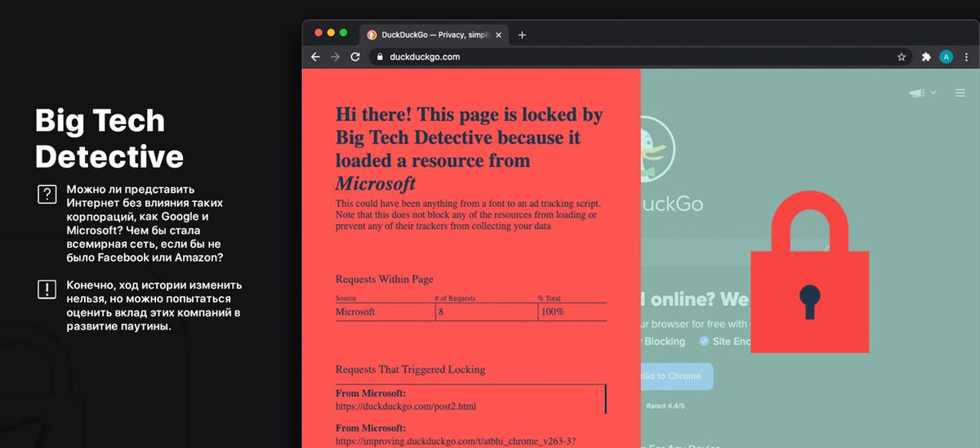Image resolution: width=980 pixels, height=448 pixels.
Task: Click the Russian paragraph starting Можно ли представить
Action: (x=145, y=223)
